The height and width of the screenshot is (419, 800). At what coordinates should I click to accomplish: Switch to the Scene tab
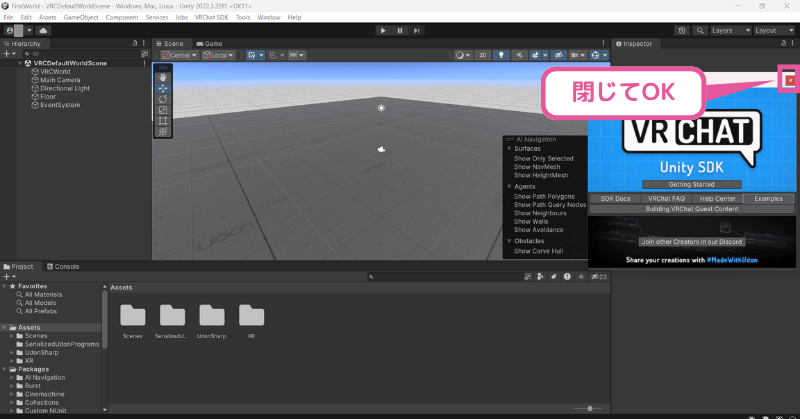pyautogui.click(x=170, y=44)
